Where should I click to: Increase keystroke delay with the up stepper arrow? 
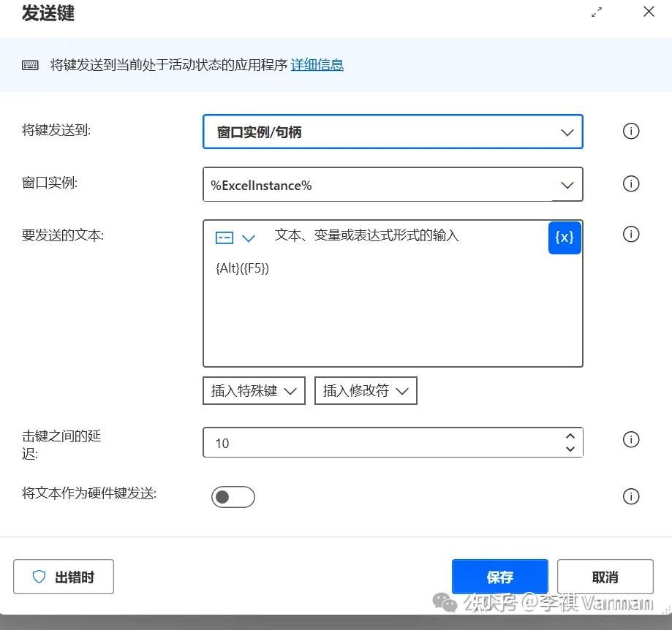click(x=570, y=435)
